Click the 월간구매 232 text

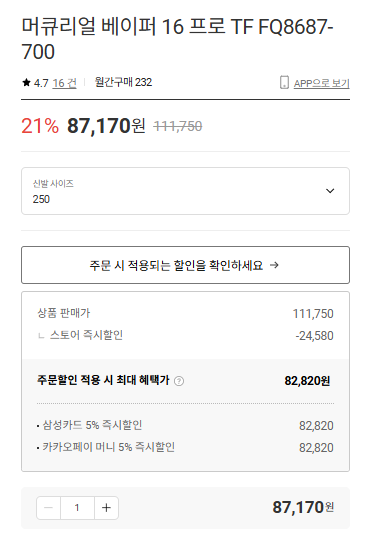pos(123,82)
